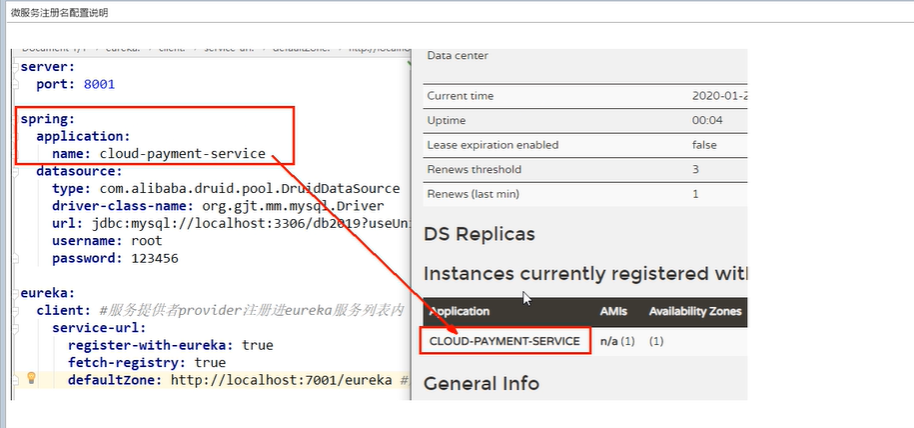
Task: Click the 'Application' column header
Action: [x=459, y=311]
